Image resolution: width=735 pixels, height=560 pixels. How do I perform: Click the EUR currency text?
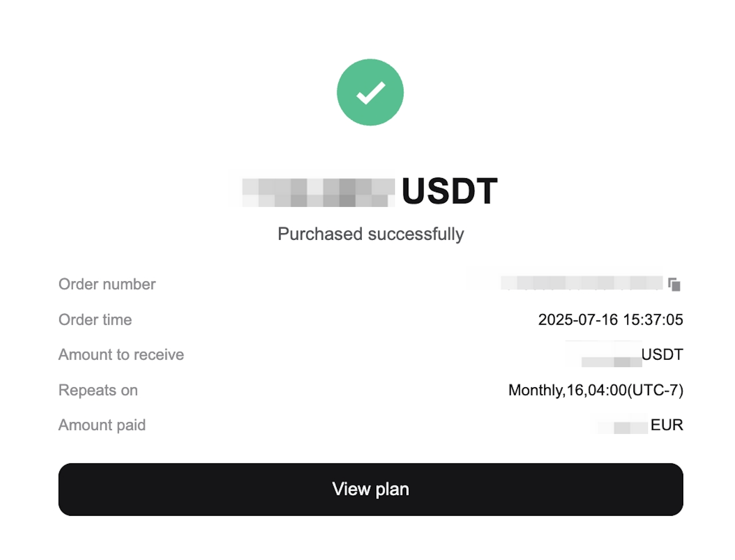[667, 425]
